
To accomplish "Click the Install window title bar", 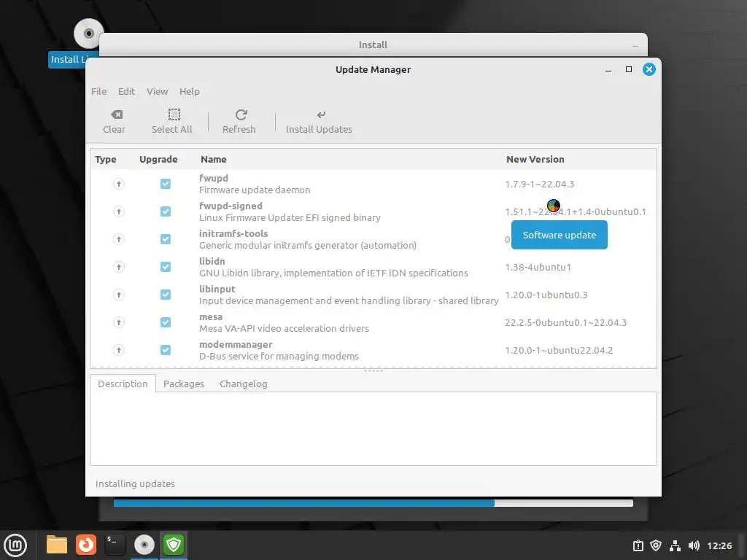I will tap(373, 44).
